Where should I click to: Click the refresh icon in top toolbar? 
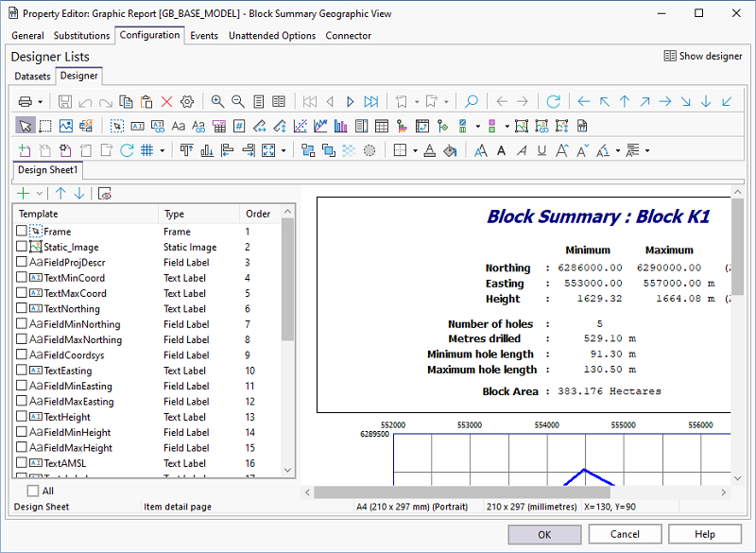pyautogui.click(x=553, y=101)
